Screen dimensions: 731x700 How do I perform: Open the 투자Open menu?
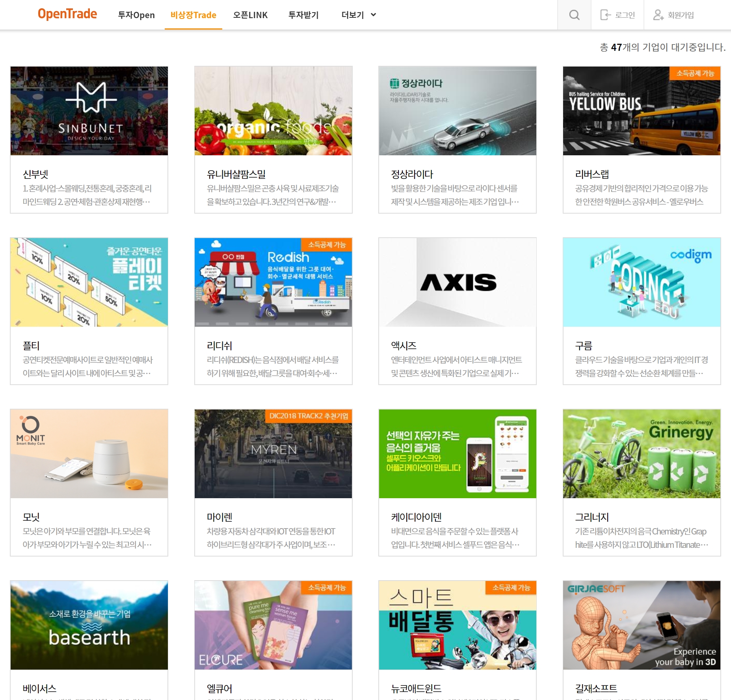coord(136,15)
